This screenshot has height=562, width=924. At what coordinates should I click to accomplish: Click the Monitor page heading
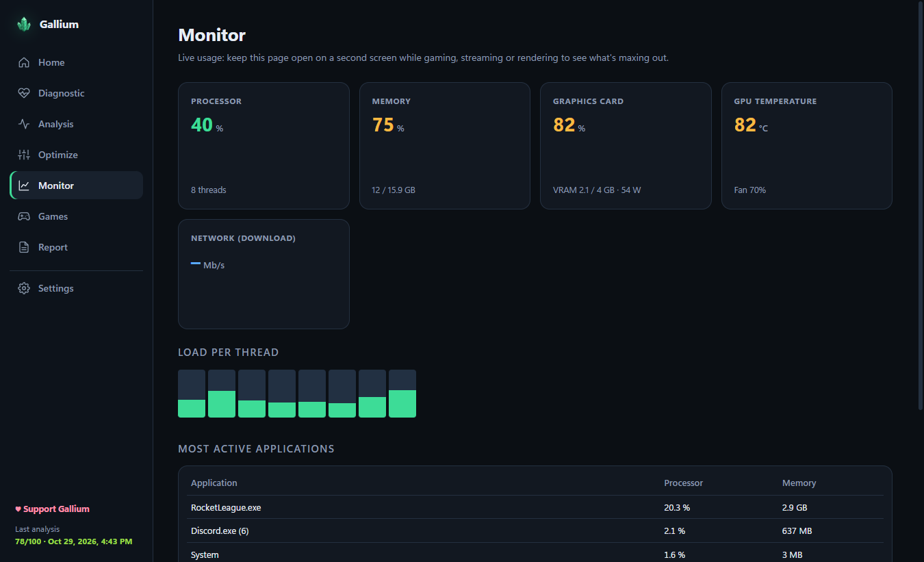click(212, 35)
